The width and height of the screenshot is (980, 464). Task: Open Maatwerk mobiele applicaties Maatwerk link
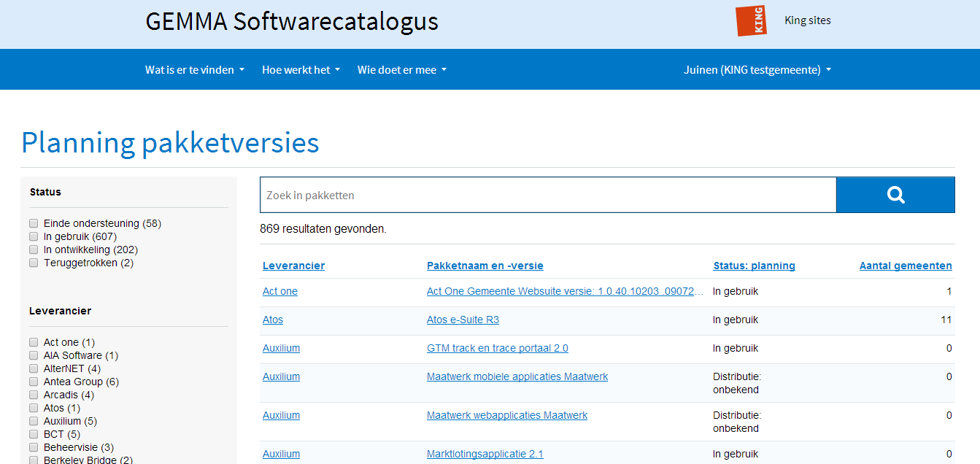point(517,376)
